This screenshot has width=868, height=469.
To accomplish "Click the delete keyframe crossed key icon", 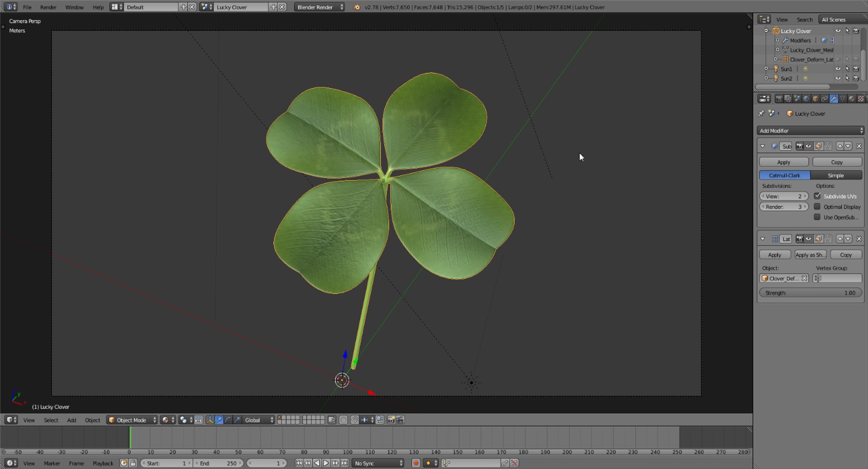I will [x=514, y=463].
